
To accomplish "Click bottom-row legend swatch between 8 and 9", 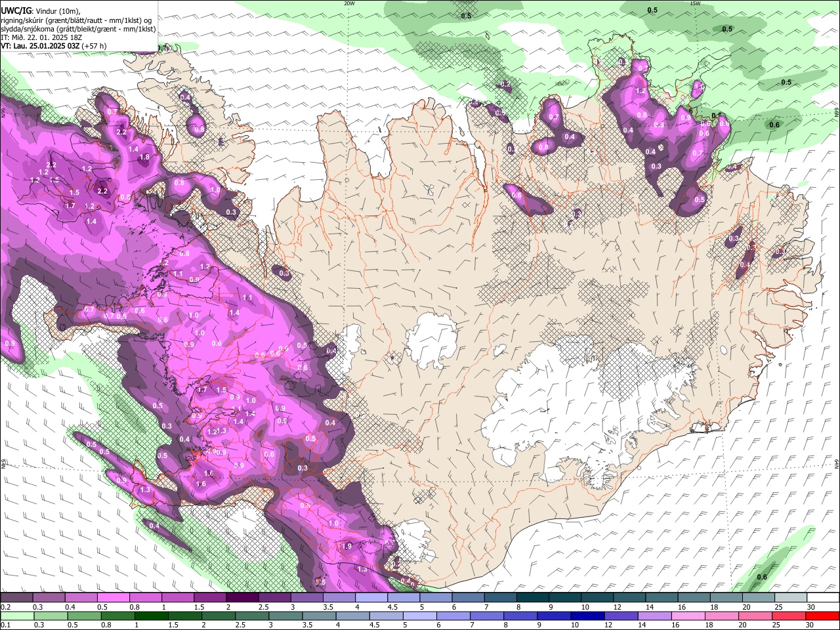I will pyautogui.click(x=520, y=616).
